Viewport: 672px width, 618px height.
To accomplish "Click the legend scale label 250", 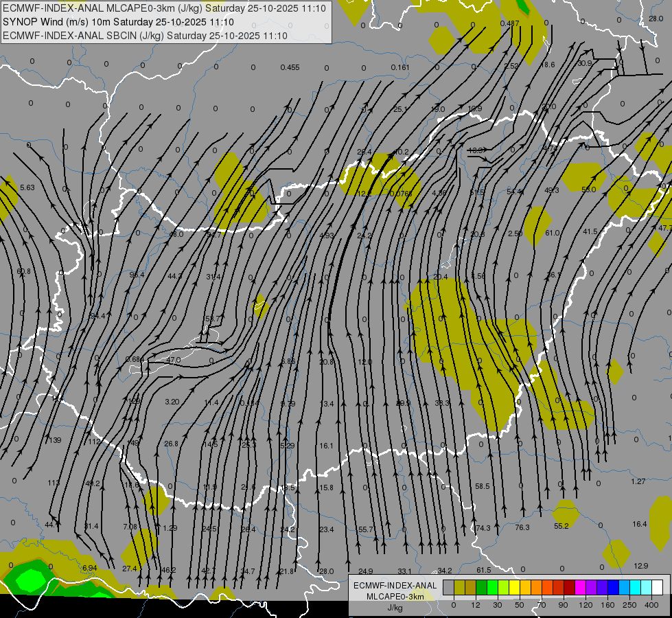I will [x=629, y=605].
